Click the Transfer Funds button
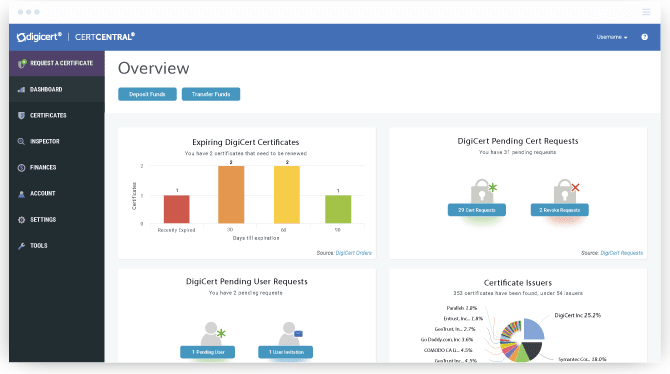670x374 pixels. [211, 94]
